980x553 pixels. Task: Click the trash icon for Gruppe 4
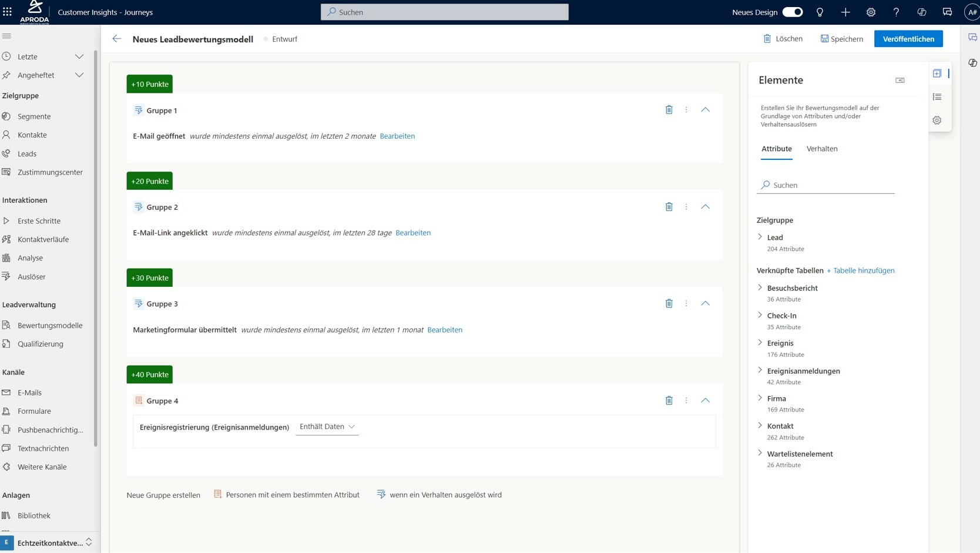(669, 400)
